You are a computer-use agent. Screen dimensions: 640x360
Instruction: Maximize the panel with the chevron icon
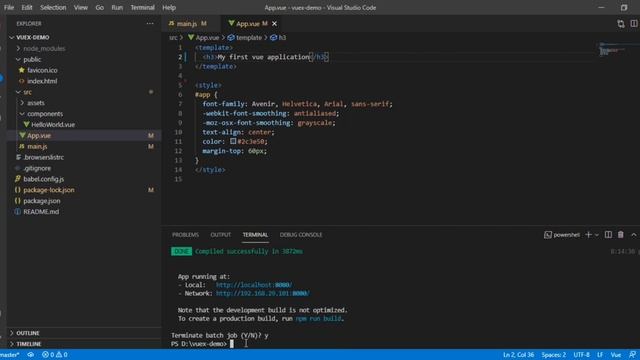point(633,235)
